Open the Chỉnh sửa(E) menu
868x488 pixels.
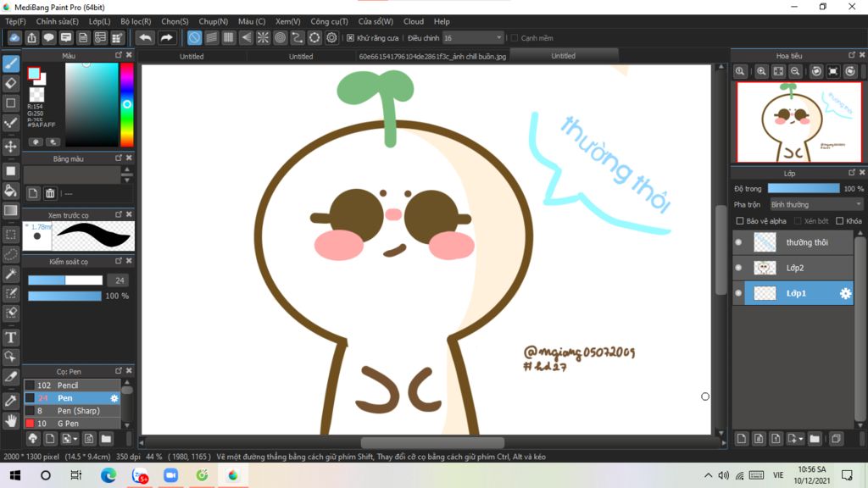(57, 21)
